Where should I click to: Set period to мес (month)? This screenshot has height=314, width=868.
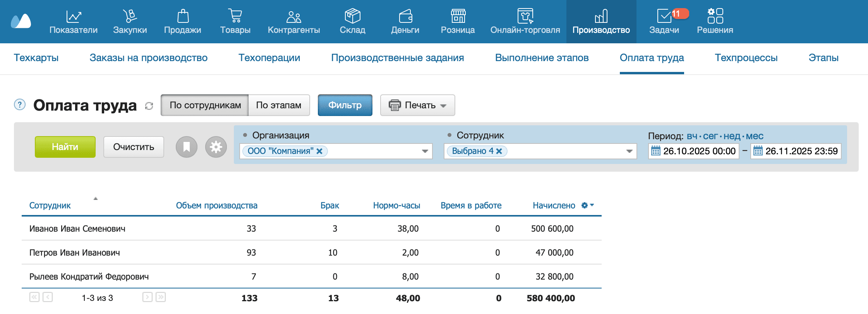755,136
